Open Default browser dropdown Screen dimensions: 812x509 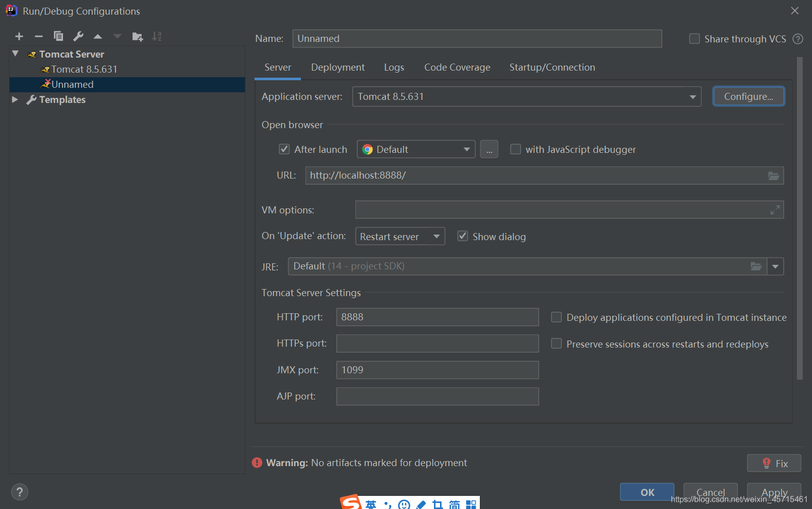[416, 149]
